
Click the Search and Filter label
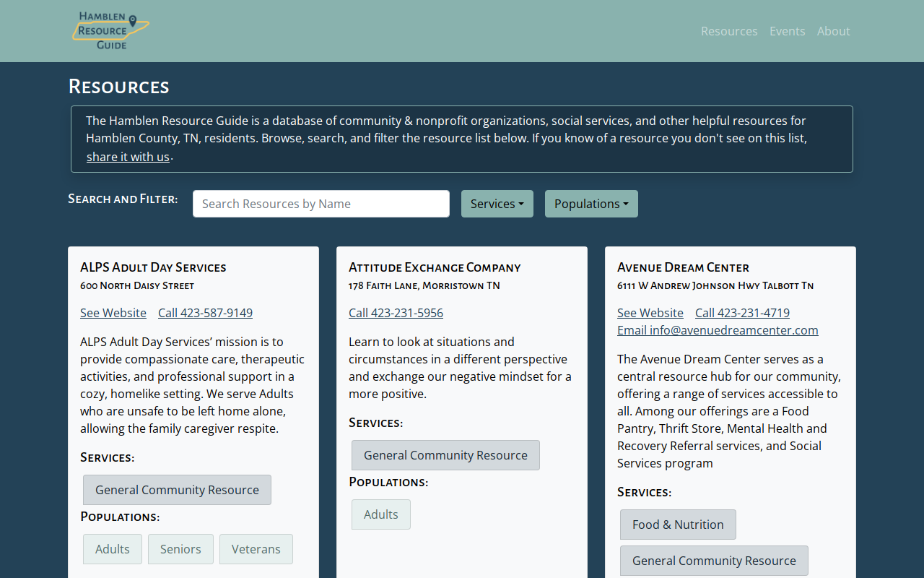click(x=123, y=199)
